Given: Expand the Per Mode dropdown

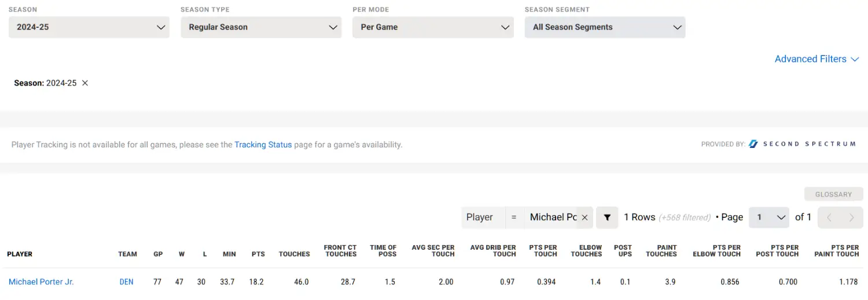Looking at the screenshot, I should pos(433,27).
